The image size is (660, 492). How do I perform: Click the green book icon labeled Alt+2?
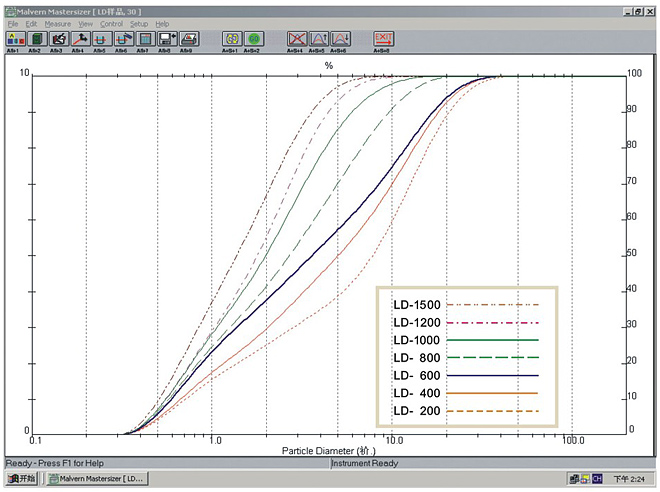tap(35, 39)
